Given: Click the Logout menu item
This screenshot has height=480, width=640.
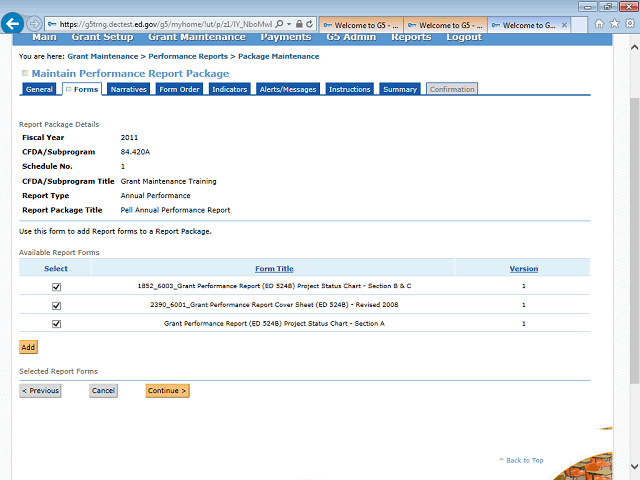Looking at the screenshot, I should [x=464, y=37].
